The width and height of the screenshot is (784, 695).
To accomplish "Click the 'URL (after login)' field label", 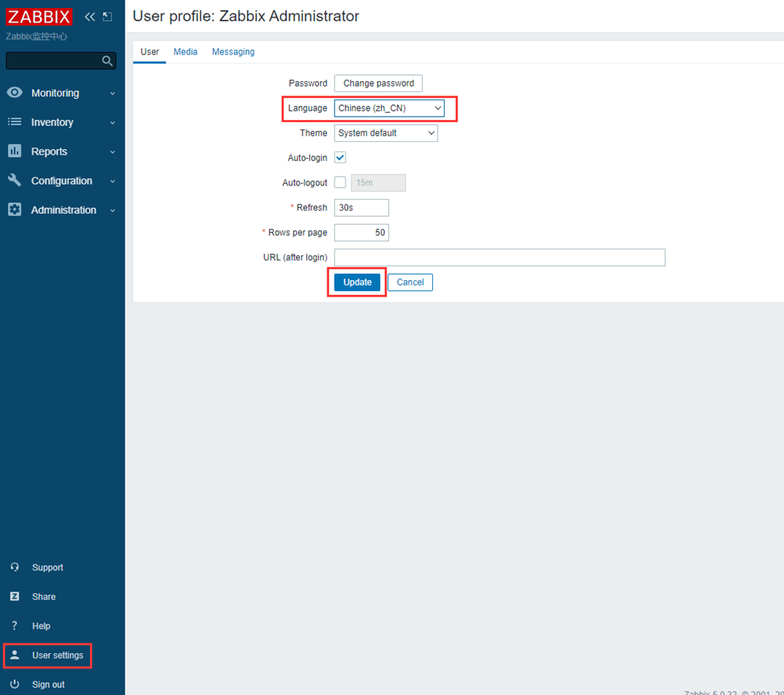I will click(x=296, y=257).
